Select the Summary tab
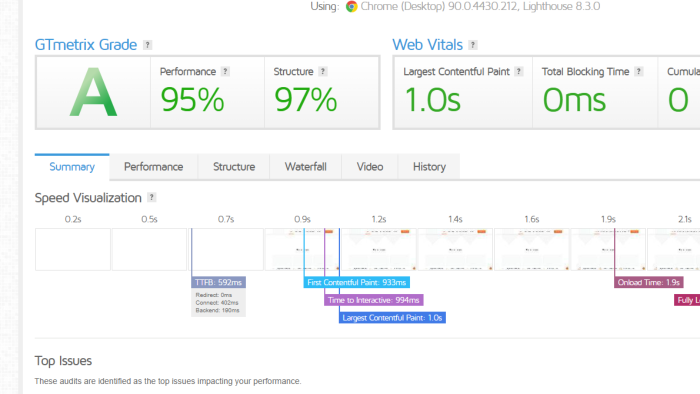700x394 pixels. coord(72,167)
